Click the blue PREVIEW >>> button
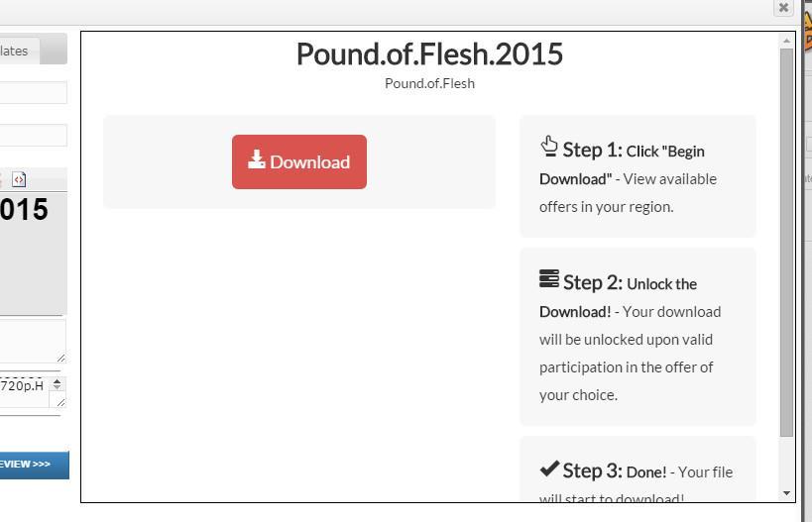 [x=34, y=465]
